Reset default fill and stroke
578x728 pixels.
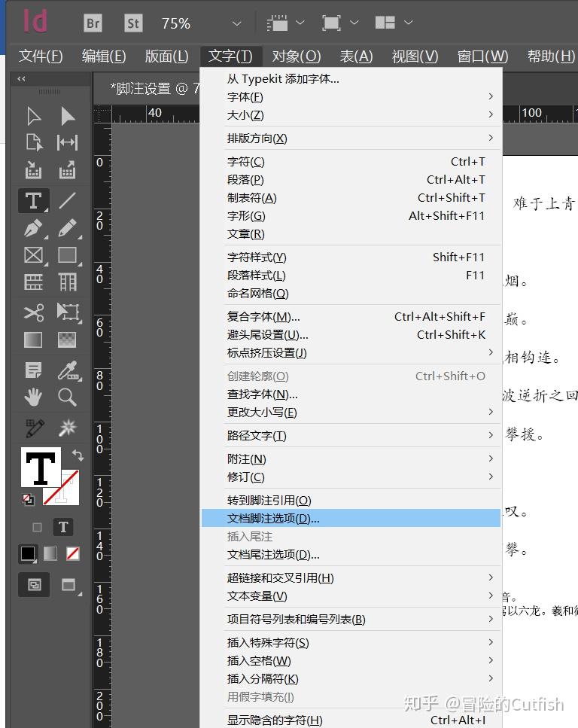pos(28,499)
